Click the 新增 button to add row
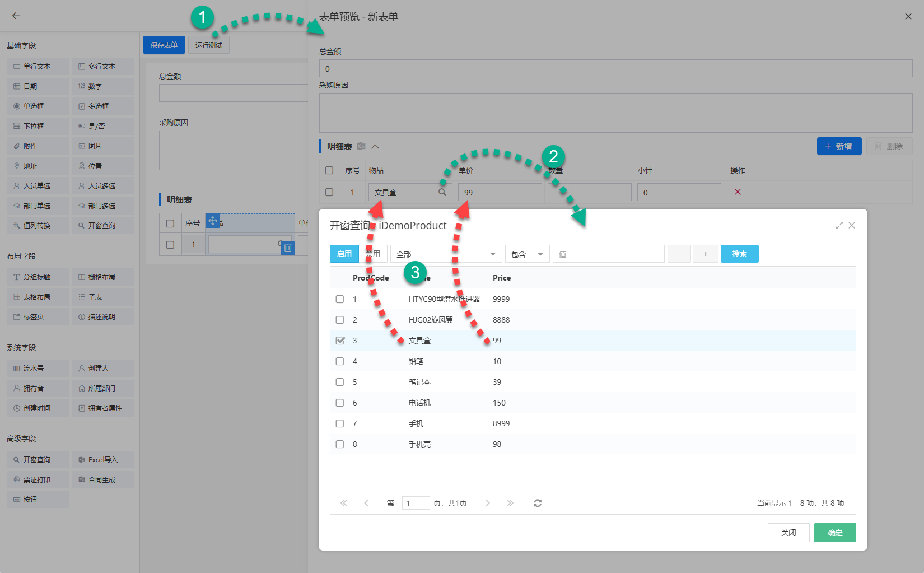924x573 pixels. [x=838, y=146]
